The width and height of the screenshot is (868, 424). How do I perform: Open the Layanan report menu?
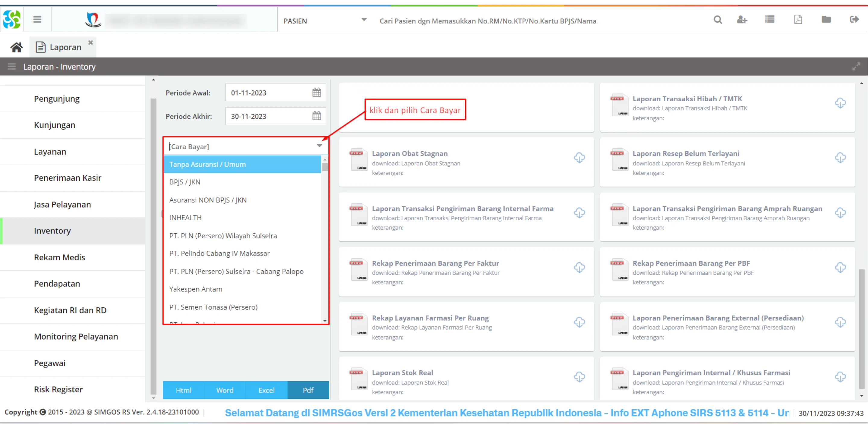[72, 152]
